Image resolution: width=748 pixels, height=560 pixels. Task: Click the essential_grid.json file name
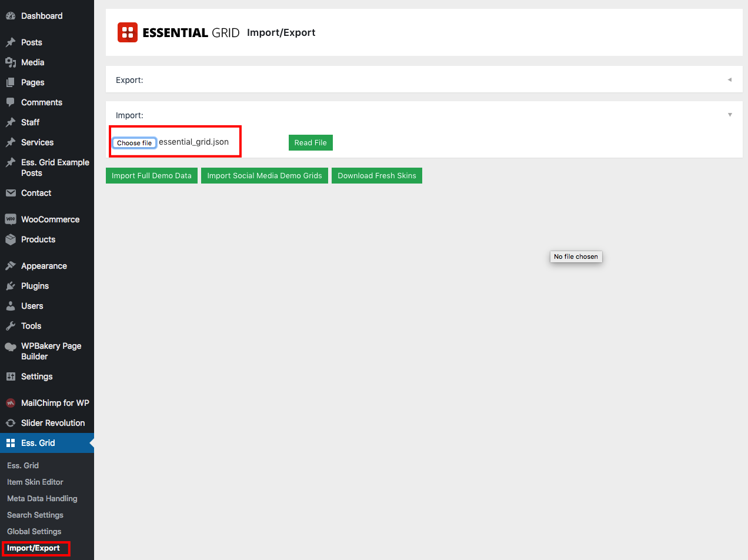[194, 142]
